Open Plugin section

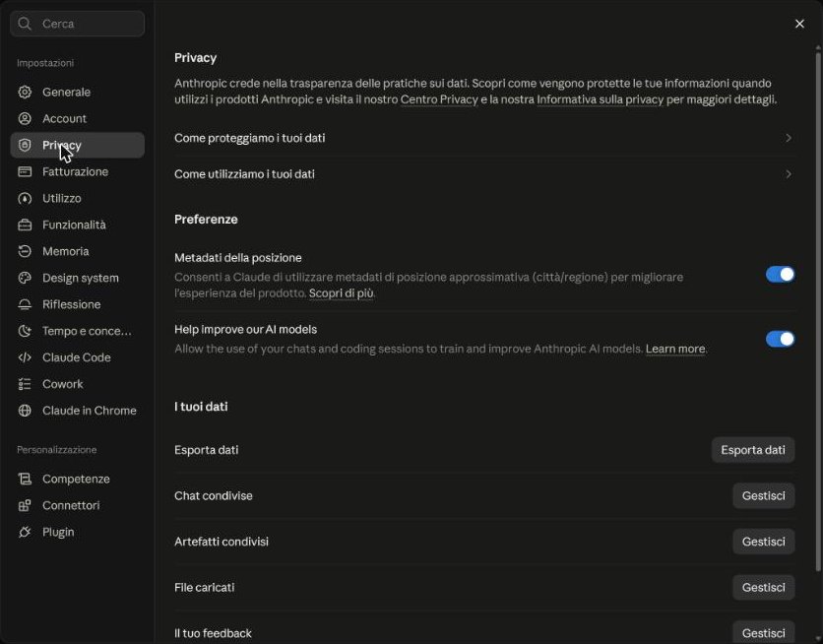[x=77, y=532]
